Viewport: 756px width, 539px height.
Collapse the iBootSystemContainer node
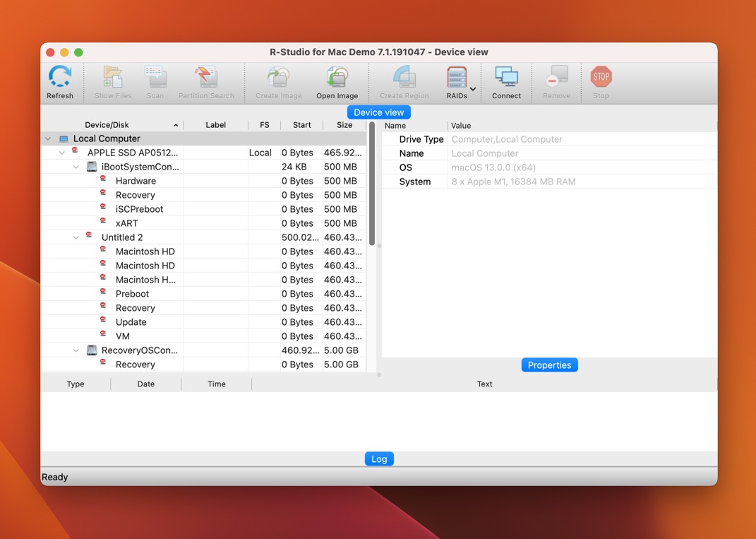click(76, 167)
